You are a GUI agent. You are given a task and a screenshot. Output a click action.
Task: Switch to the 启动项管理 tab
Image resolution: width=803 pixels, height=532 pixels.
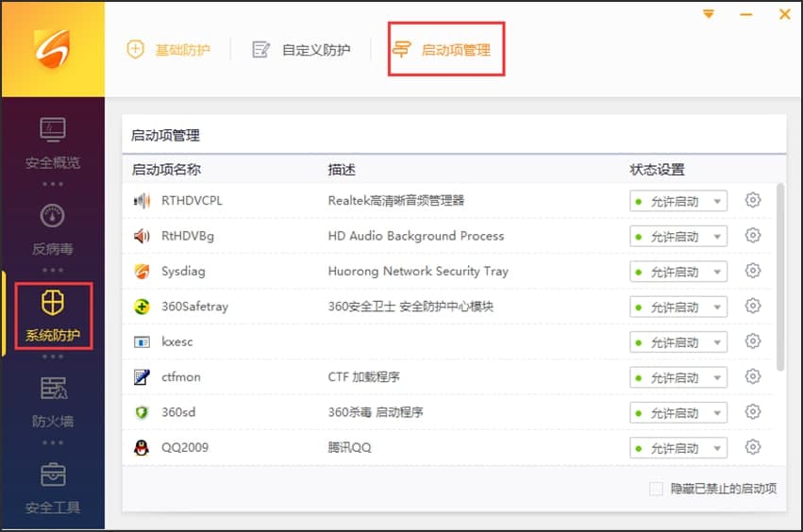(x=442, y=50)
